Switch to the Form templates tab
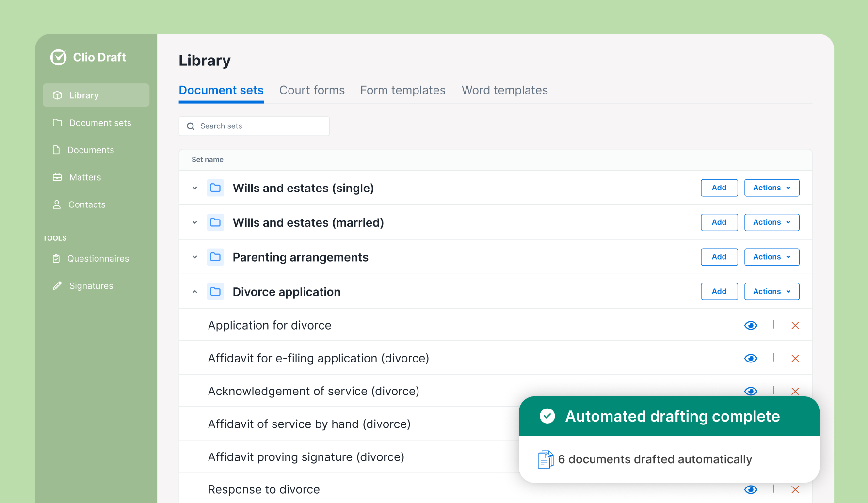 tap(402, 90)
